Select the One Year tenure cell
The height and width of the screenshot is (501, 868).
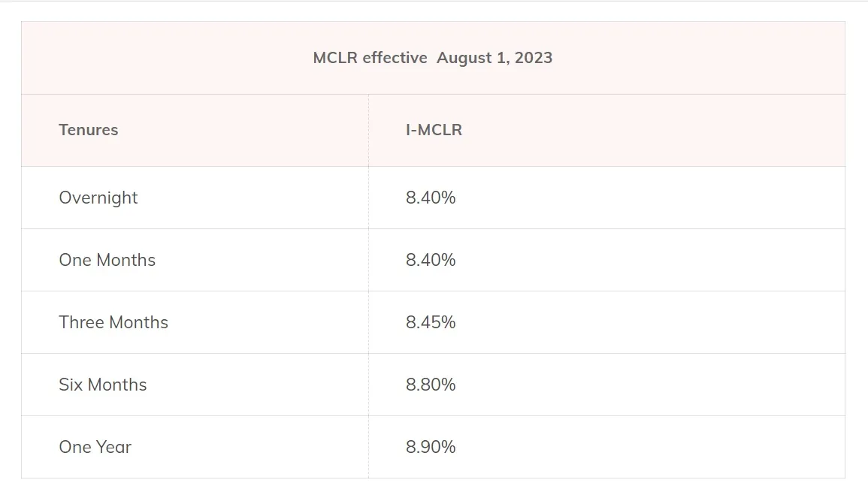click(95, 447)
